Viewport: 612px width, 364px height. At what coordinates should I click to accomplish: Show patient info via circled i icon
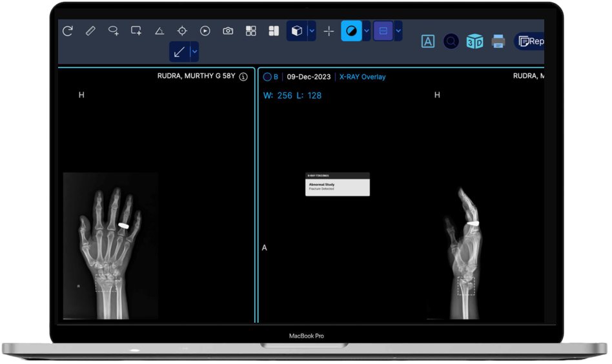(243, 76)
